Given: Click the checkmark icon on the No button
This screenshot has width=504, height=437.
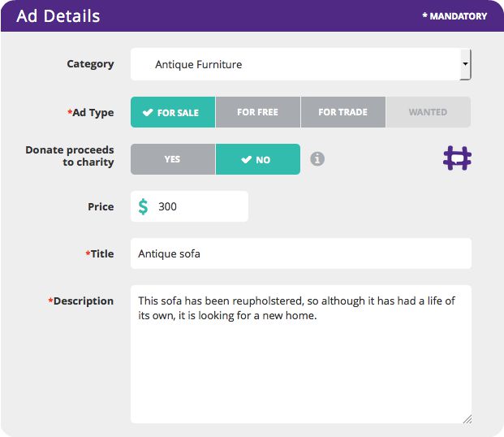Looking at the screenshot, I should click(247, 160).
